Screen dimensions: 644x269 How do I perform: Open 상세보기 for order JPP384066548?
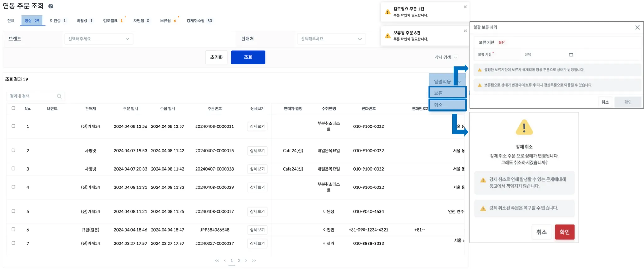click(257, 230)
